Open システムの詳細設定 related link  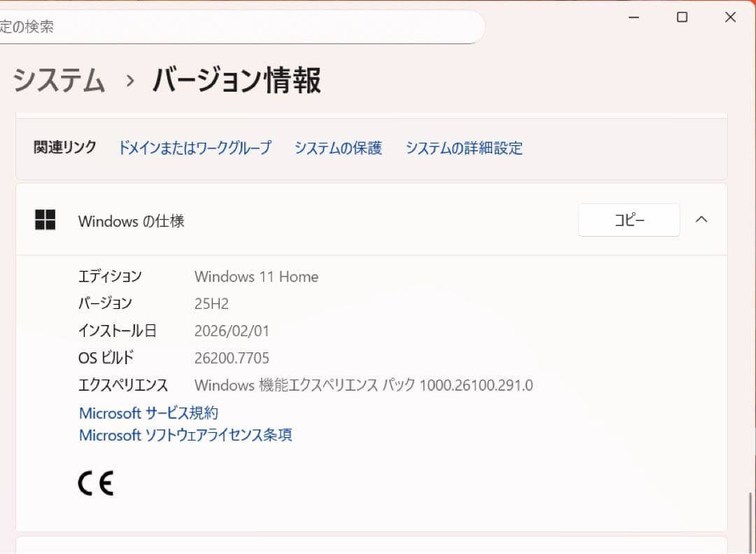pyautogui.click(x=463, y=148)
